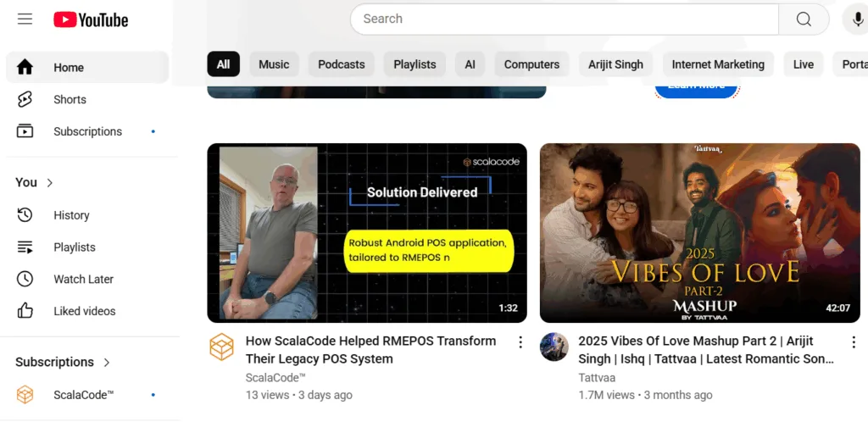
Task: Click in the Search input field
Action: tap(565, 19)
